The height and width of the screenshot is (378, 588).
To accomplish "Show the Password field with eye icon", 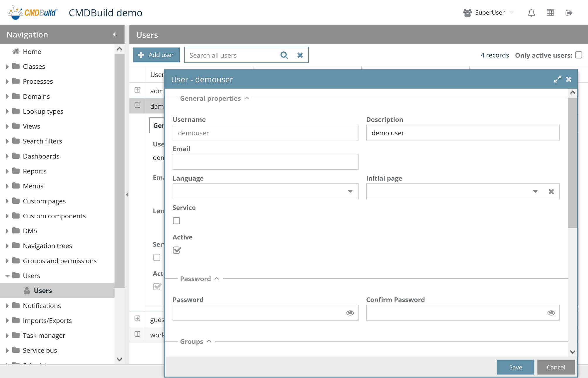I will (350, 313).
